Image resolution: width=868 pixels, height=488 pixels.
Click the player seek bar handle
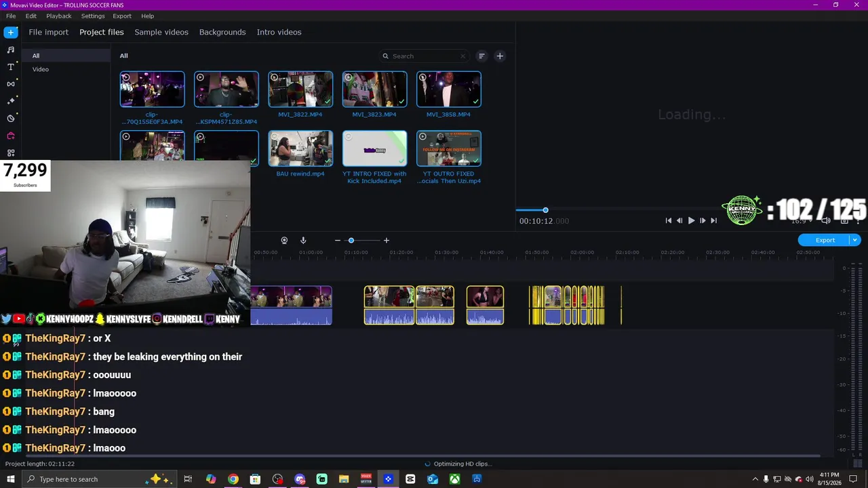[545, 210]
